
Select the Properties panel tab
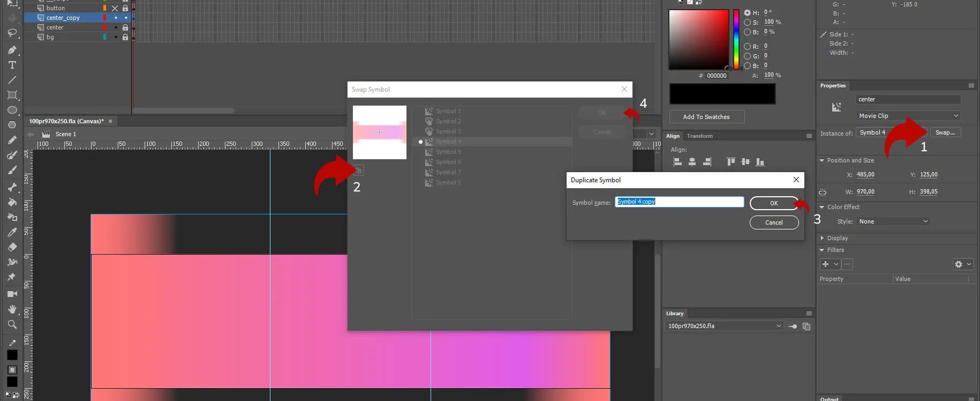[833, 86]
